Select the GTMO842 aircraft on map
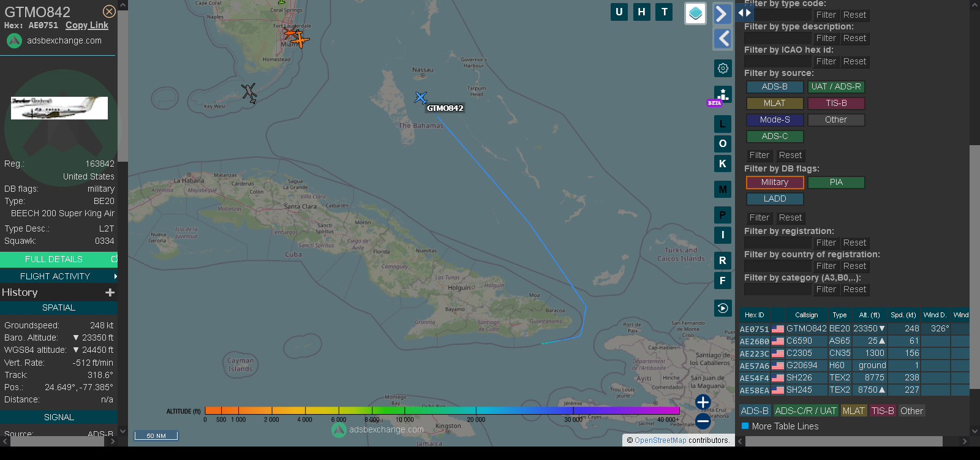Screen dimensions: 980x460 click(x=421, y=97)
